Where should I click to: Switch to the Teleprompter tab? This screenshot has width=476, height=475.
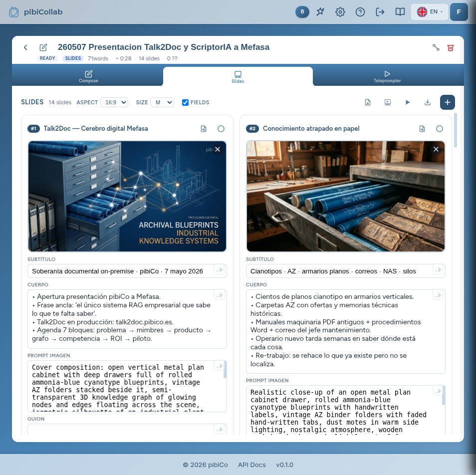click(x=387, y=76)
